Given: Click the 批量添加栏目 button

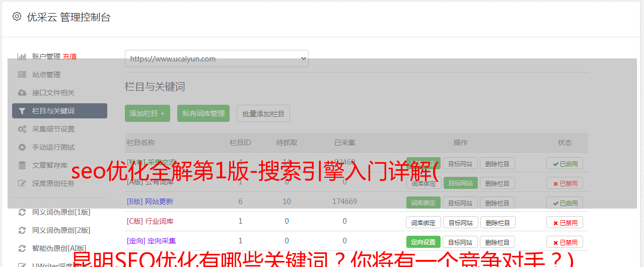Looking at the screenshot, I should (263, 113).
